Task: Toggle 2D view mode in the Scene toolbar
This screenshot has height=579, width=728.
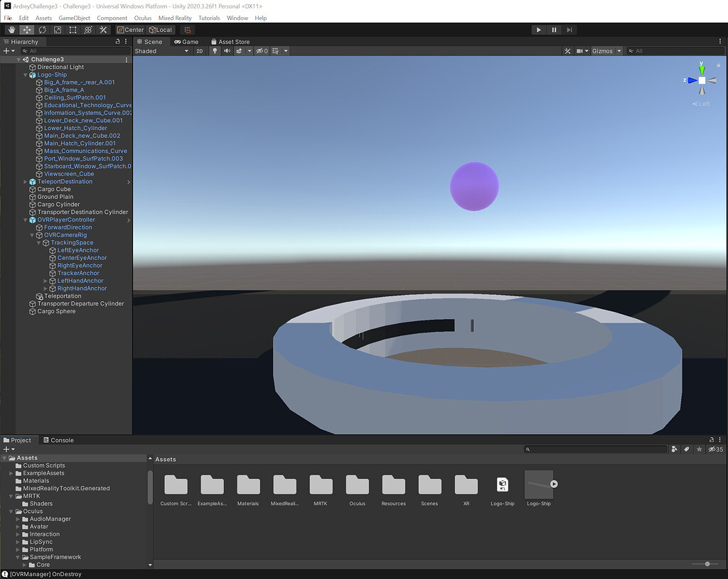Action: pos(200,50)
